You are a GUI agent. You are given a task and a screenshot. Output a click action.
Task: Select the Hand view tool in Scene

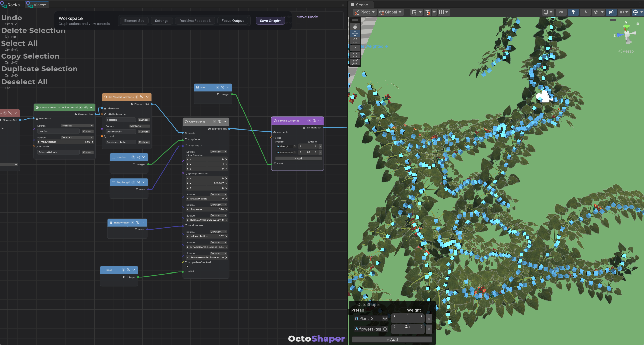[x=355, y=26]
